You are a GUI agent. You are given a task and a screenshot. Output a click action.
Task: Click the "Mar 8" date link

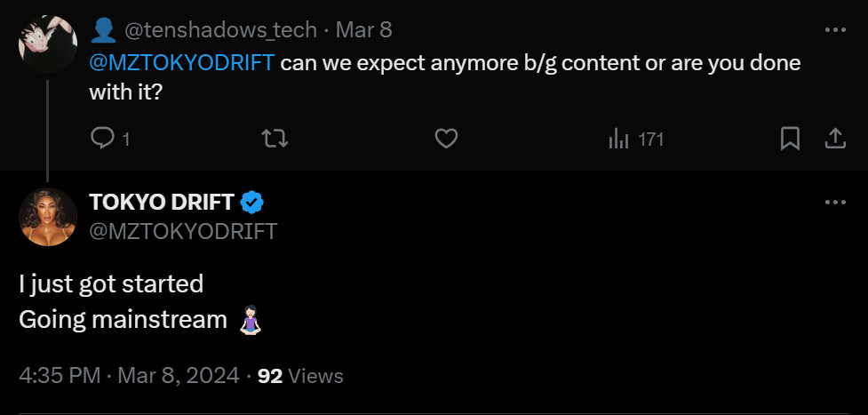363,30
